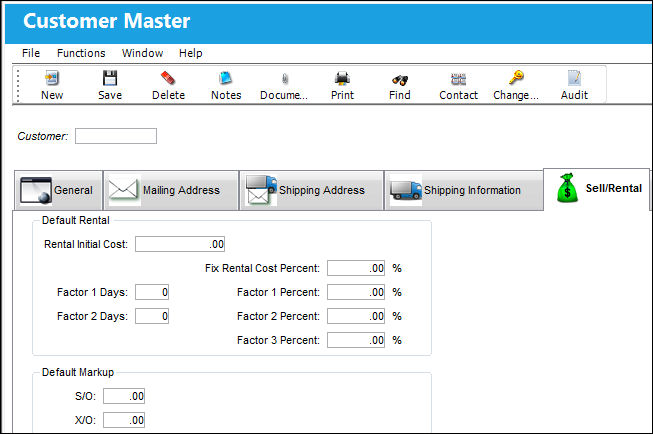Open Notes from the toolbar
This screenshot has width=653, height=434.
[x=226, y=78]
